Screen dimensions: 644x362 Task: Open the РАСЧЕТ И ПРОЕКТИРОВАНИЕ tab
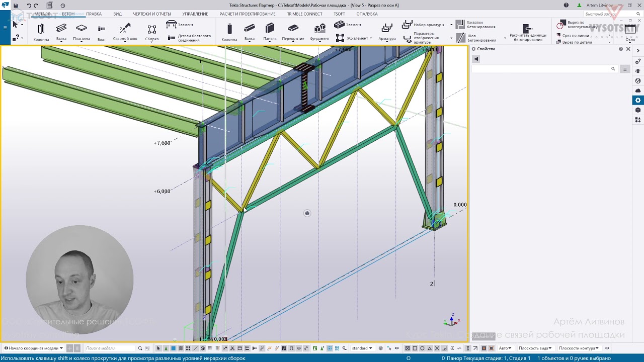[248, 14]
